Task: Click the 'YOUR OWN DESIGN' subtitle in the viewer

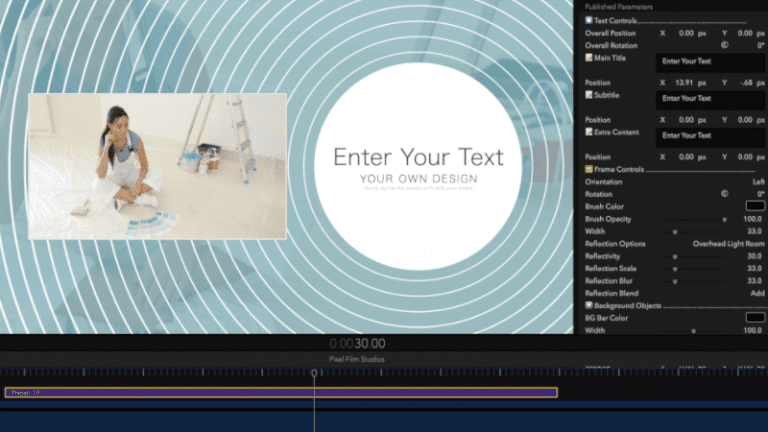Action: (x=418, y=179)
